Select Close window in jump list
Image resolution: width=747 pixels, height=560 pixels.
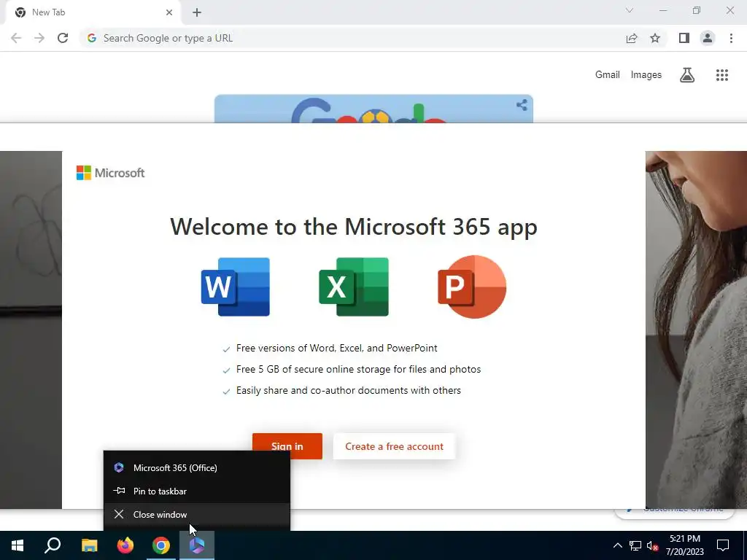click(x=197, y=514)
